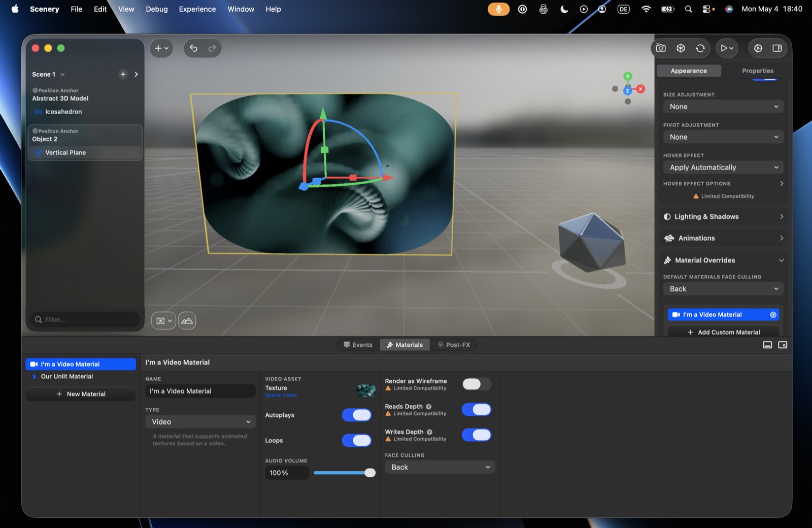Viewport: 812px width, 528px height.
Task: Add new scene with plus icon
Action: click(123, 74)
